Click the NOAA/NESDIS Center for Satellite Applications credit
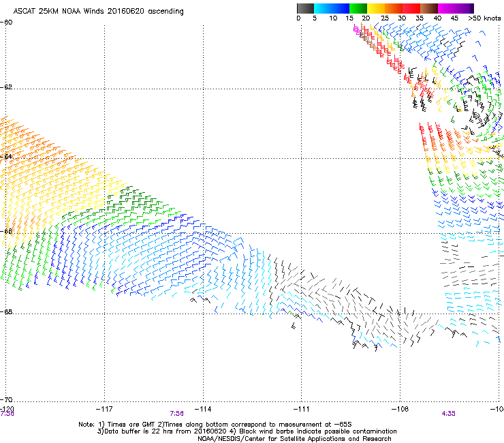This screenshot has height=443, width=504. 294,439
